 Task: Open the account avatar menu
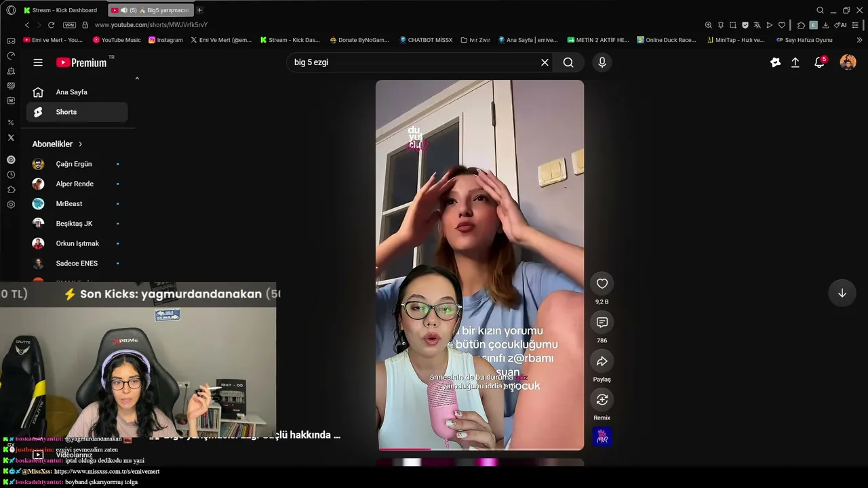tap(848, 62)
